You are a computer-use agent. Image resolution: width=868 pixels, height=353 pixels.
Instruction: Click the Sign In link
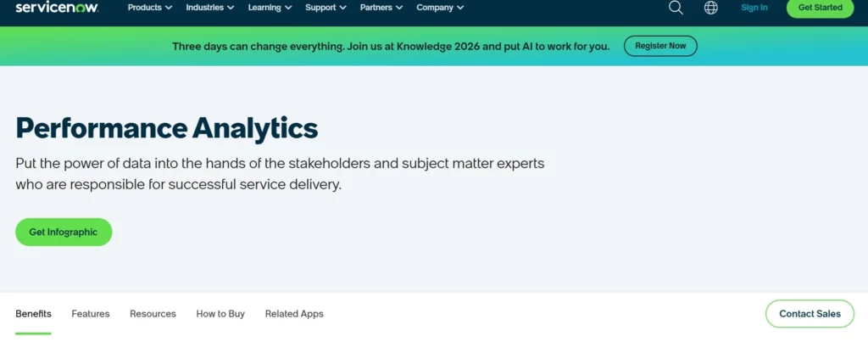(x=754, y=7)
